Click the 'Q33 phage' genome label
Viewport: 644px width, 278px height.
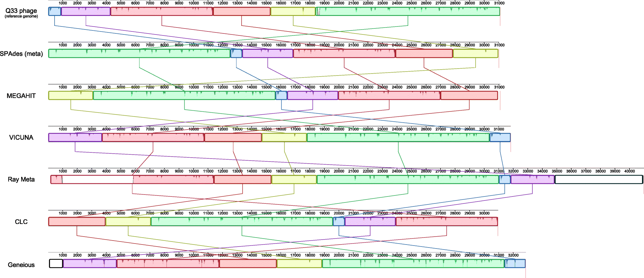point(21,11)
